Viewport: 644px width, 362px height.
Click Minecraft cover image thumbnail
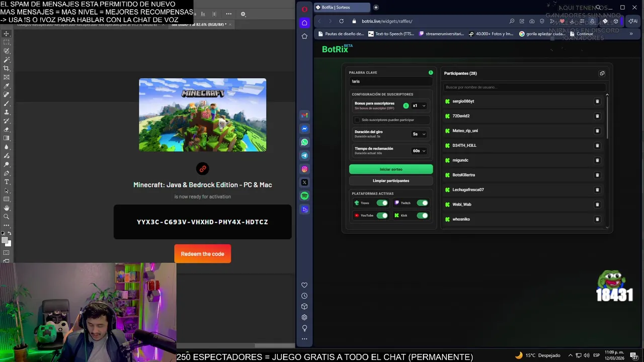(x=203, y=115)
